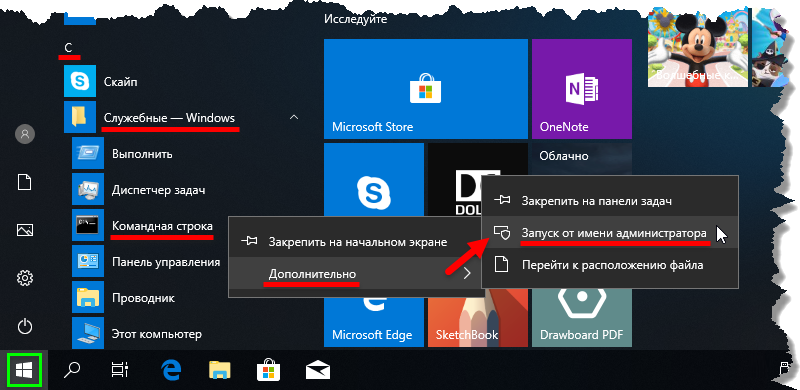Viewport: 800px width, 390px height.
Task: Click the Служебные — Windows folder icon
Action: point(80,117)
